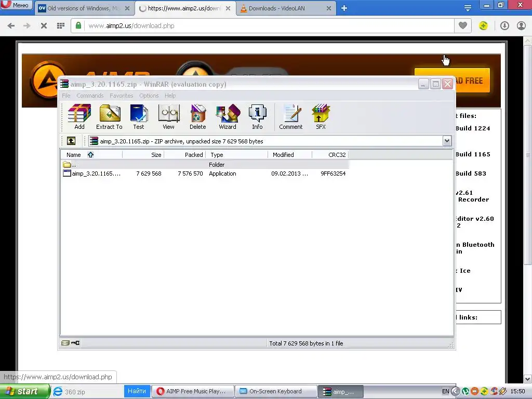Click the EN language indicator in the taskbar
Screen dimensions: 532x399
(445, 391)
